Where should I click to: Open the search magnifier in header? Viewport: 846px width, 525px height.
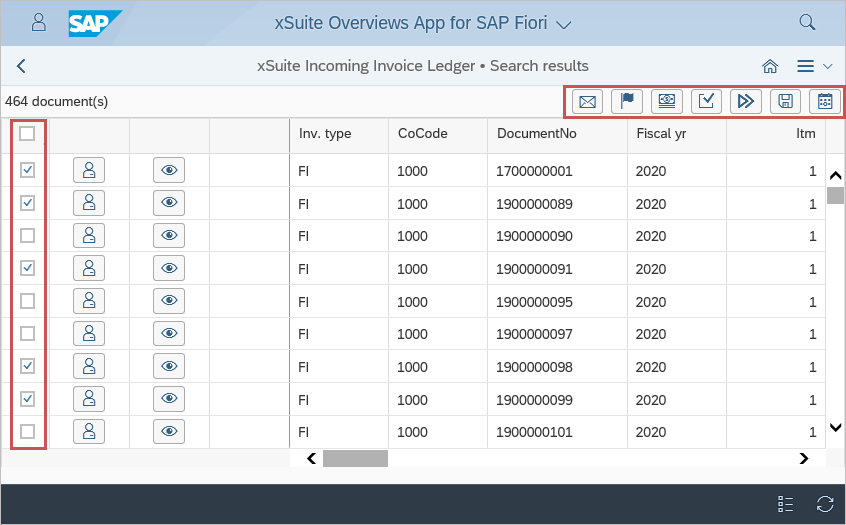click(807, 22)
